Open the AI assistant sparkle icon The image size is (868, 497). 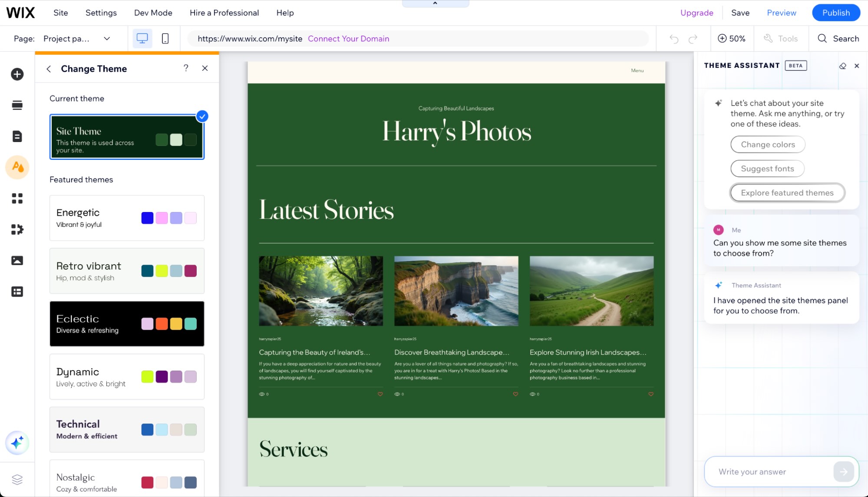point(17,443)
